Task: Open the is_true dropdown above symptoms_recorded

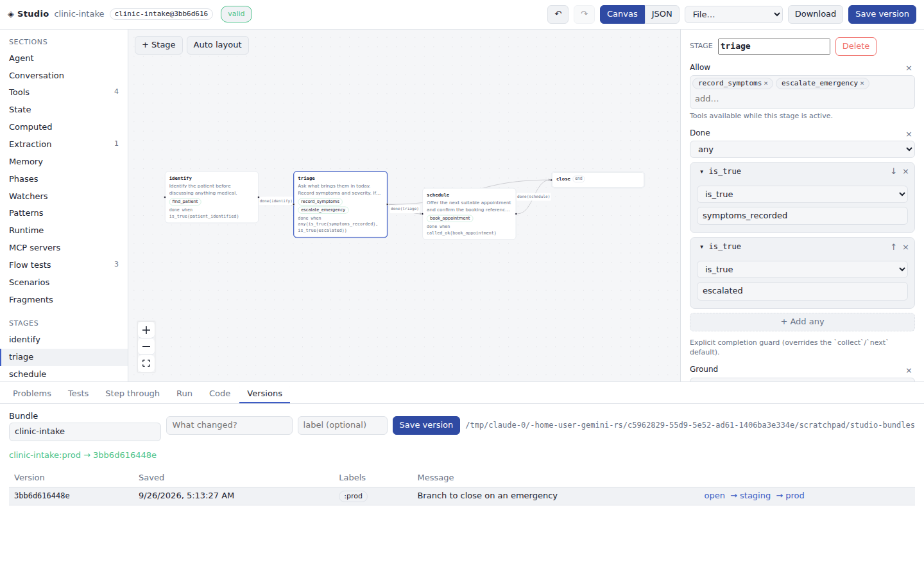Action: (802, 195)
